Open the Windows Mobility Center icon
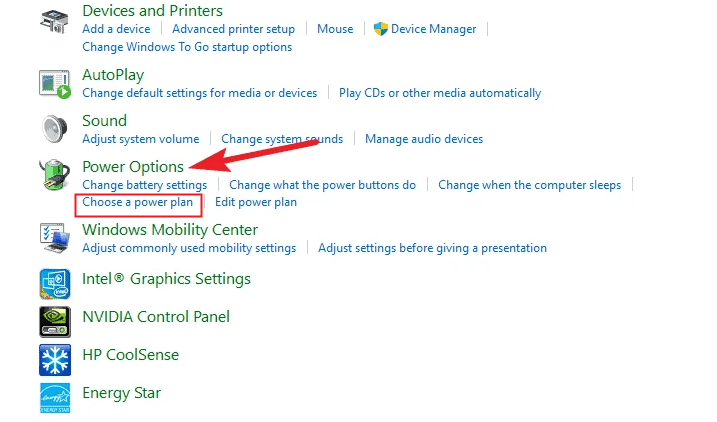Viewport: 717px width, 422px height. [54, 238]
